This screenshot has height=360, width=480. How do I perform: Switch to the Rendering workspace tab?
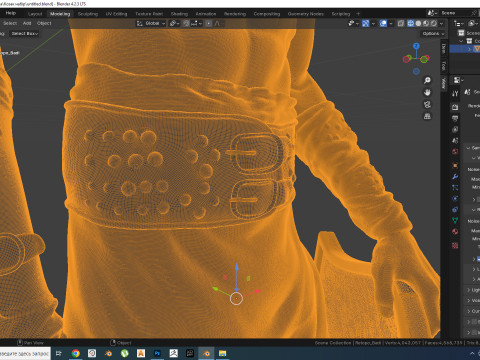pyautogui.click(x=235, y=14)
